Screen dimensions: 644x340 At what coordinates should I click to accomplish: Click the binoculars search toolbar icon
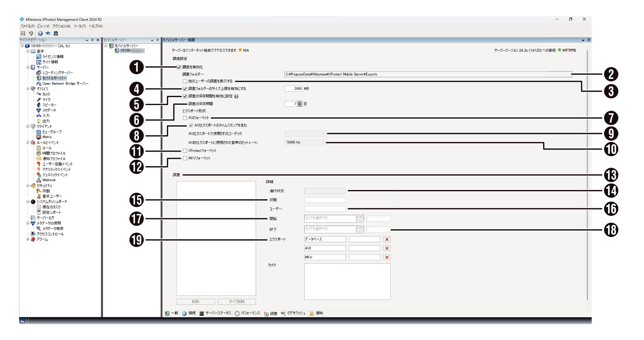[56, 34]
